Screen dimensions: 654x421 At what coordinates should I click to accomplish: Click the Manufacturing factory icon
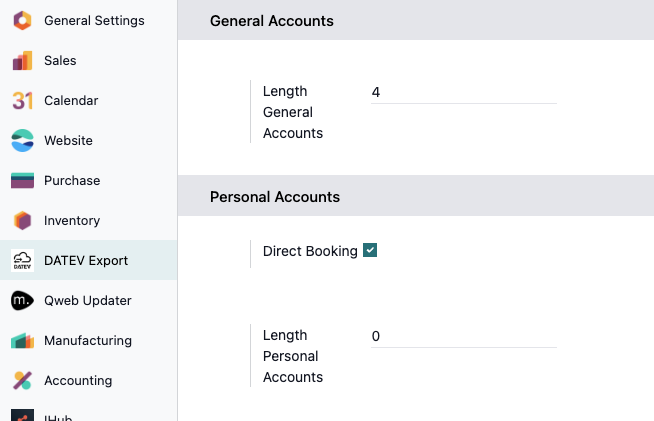[x=23, y=340]
